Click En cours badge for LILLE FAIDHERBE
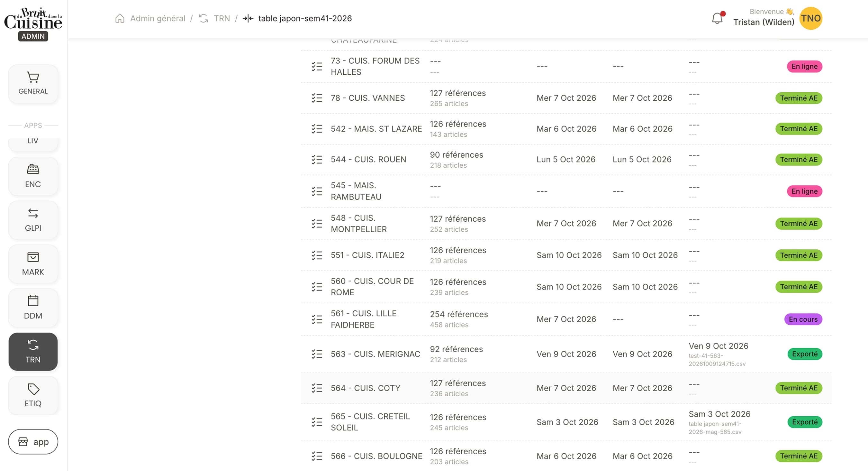The image size is (868, 471). 803,319
